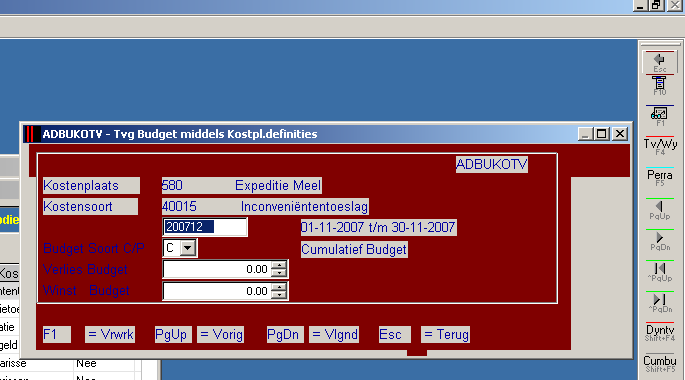This screenshot has width=685, height=380.
Task: Click the '= Vrwrk' function label
Action: [x=110, y=335]
